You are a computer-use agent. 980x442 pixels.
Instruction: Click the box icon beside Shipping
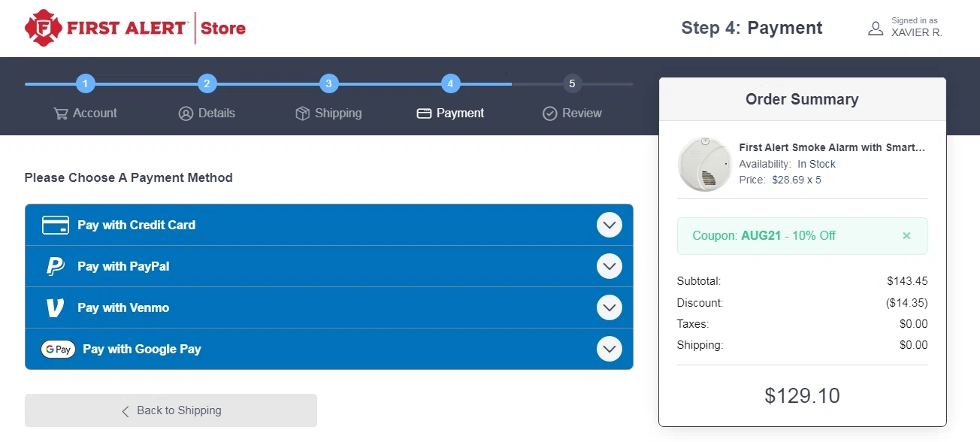[302, 114]
